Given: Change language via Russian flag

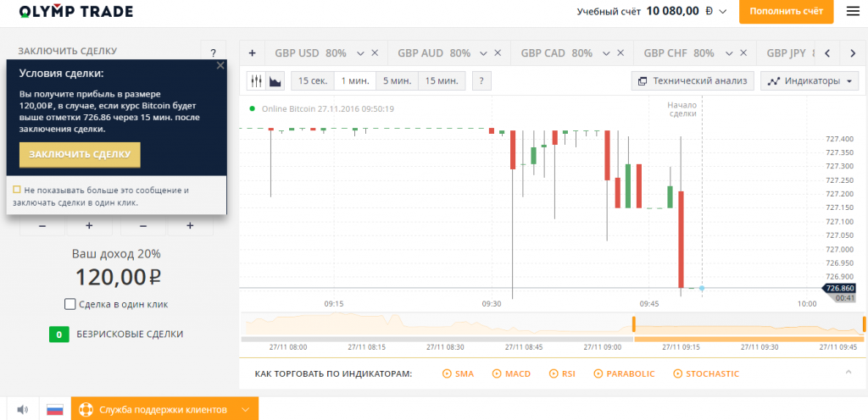Looking at the screenshot, I should pos(55,410).
